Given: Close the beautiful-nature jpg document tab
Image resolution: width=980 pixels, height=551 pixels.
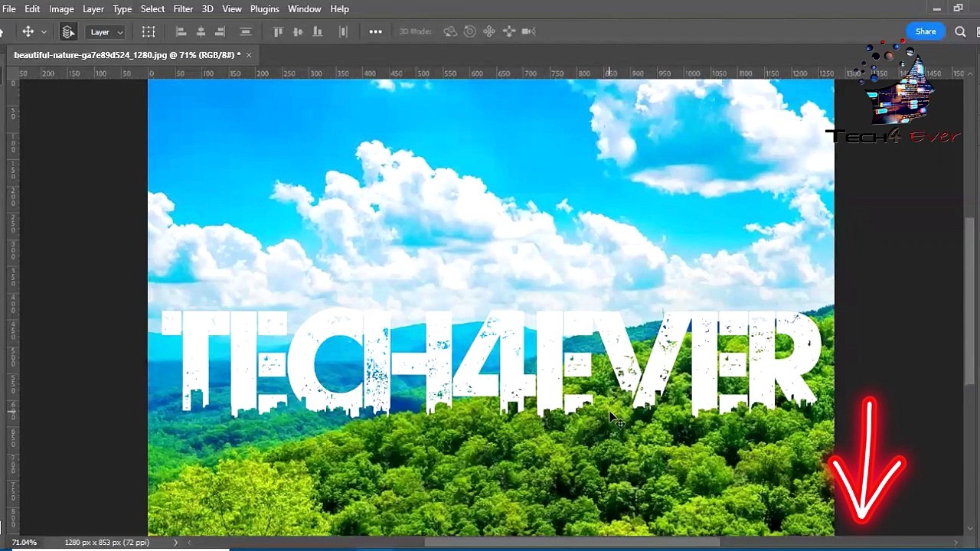Looking at the screenshot, I should click(x=249, y=55).
